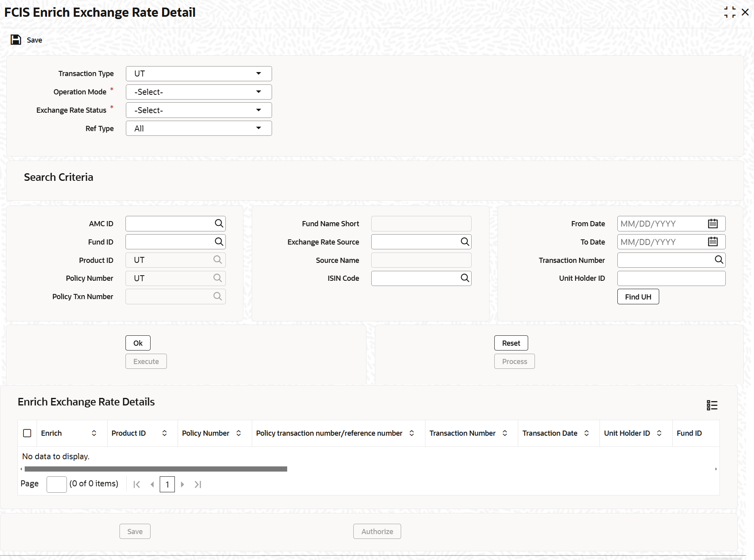Open the Ref Type dropdown

tap(199, 128)
